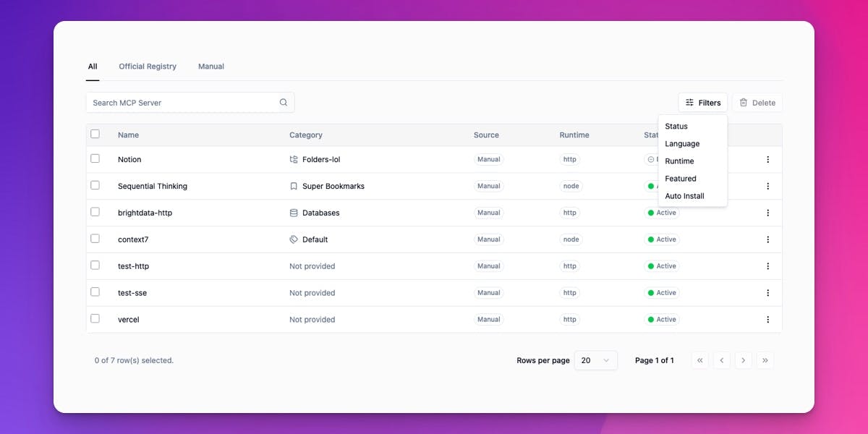This screenshot has width=868, height=434.
Task: Open the actions dropdown for test-sse
Action: click(x=768, y=292)
